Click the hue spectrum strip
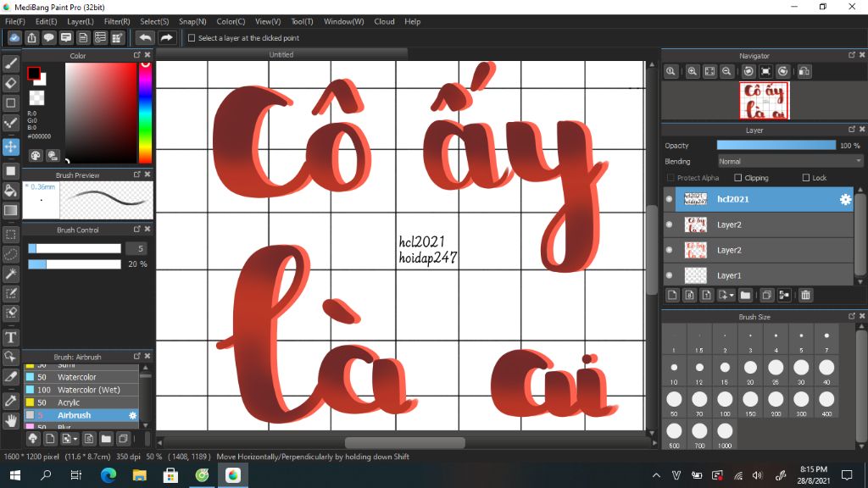Viewport: 868px width, 488px height. (145, 113)
